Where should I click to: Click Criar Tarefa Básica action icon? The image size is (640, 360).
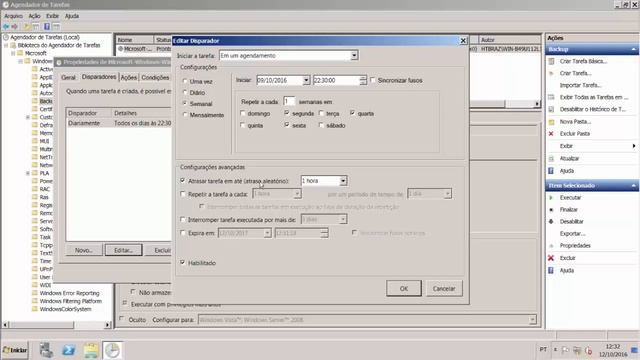(x=551, y=61)
